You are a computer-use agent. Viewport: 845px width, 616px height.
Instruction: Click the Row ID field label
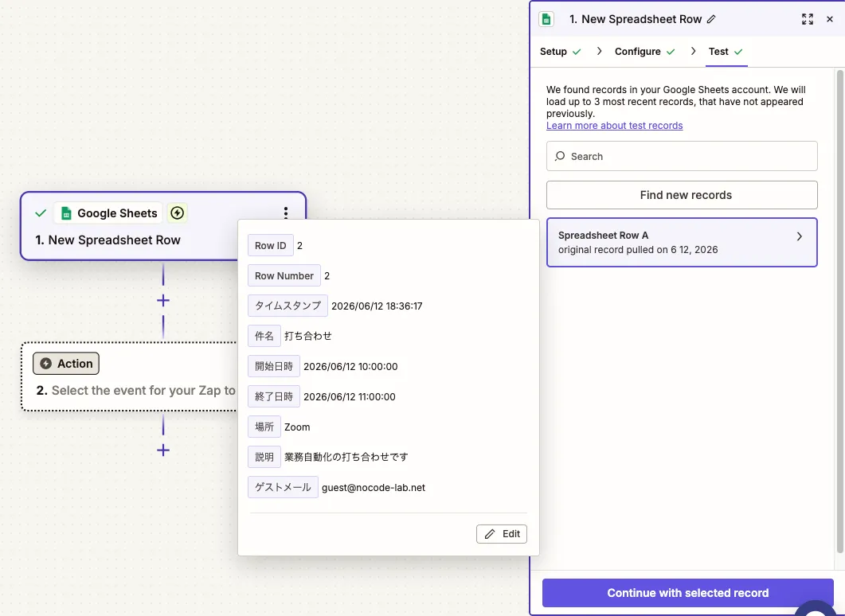[x=271, y=246]
